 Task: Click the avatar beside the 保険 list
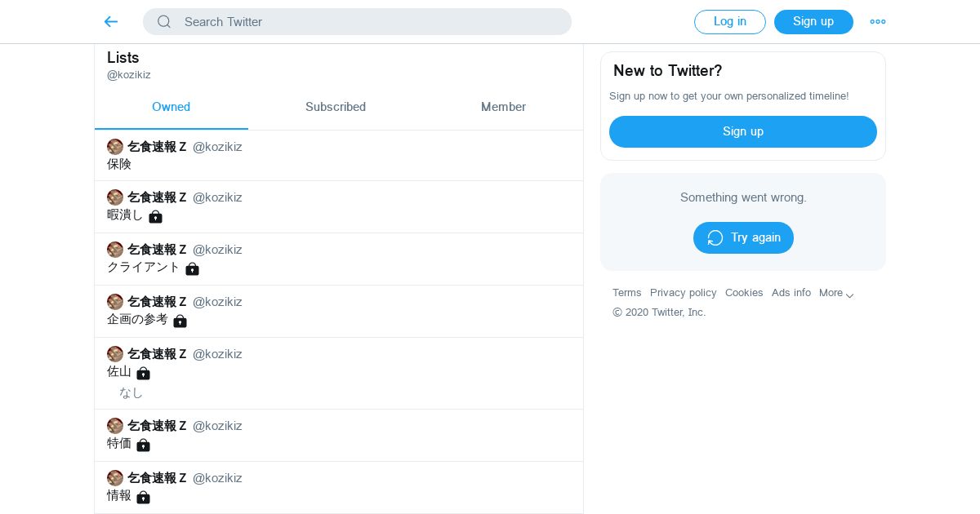tap(115, 147)
